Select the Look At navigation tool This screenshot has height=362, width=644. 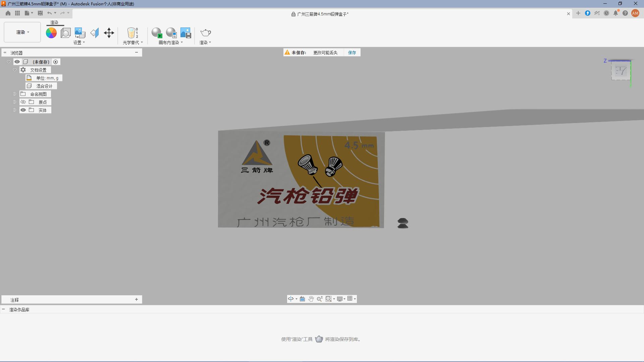pos(302,299)
